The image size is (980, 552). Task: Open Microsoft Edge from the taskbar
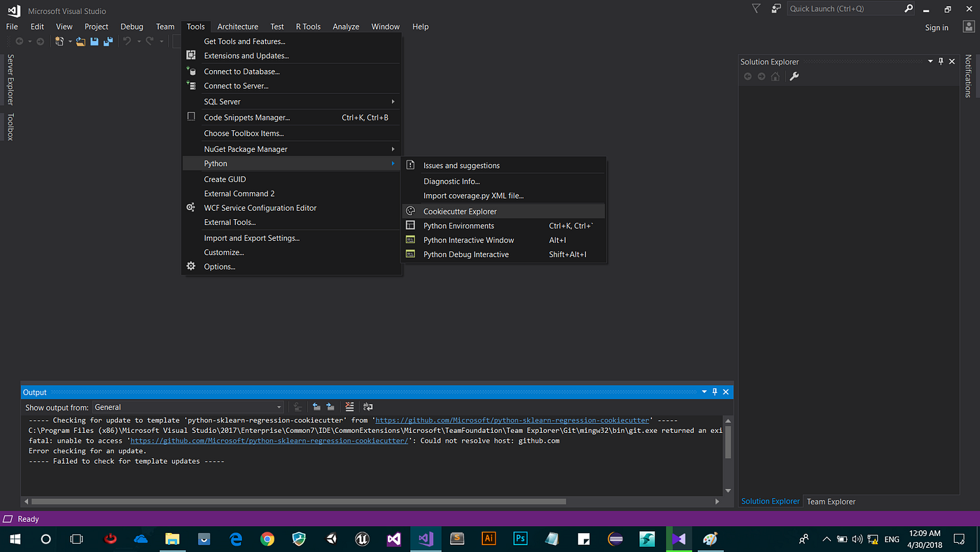click(235, 539)
